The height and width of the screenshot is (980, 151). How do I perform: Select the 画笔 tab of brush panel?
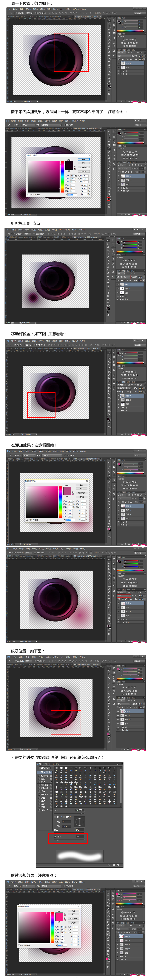pyautogui.click(x=39, y=764)
